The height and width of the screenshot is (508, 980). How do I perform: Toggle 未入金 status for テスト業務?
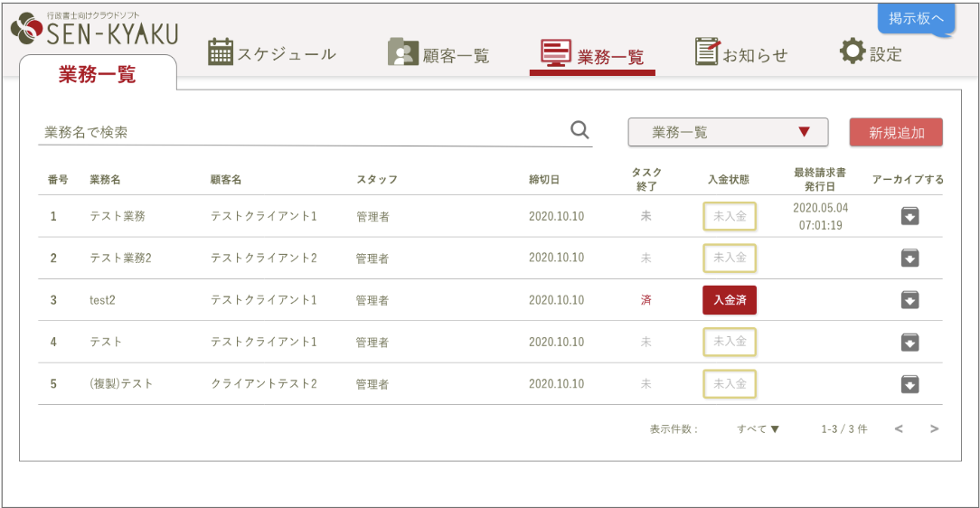click(x=730, y=216)
